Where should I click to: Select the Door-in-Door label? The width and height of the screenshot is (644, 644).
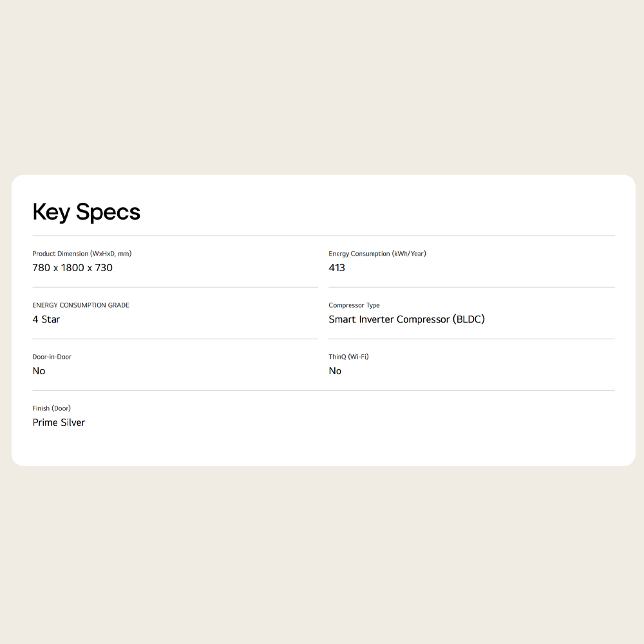click(52, 357)
